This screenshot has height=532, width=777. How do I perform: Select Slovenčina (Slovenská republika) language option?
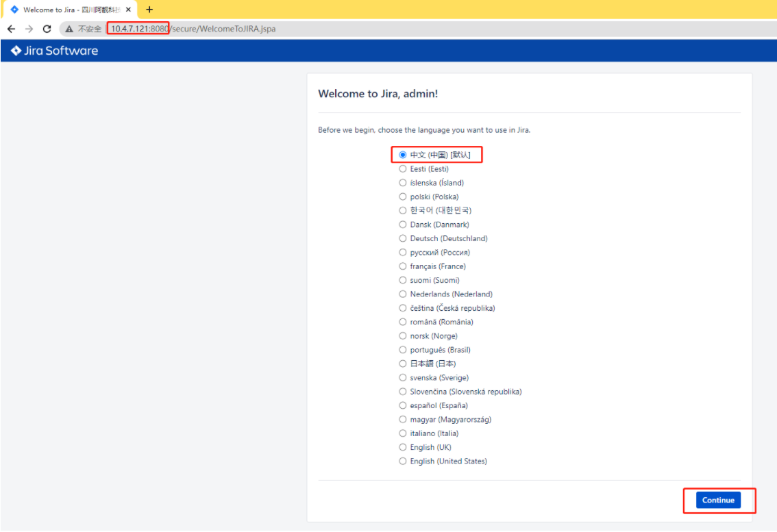pyautogui.click(x=403, y=392)
